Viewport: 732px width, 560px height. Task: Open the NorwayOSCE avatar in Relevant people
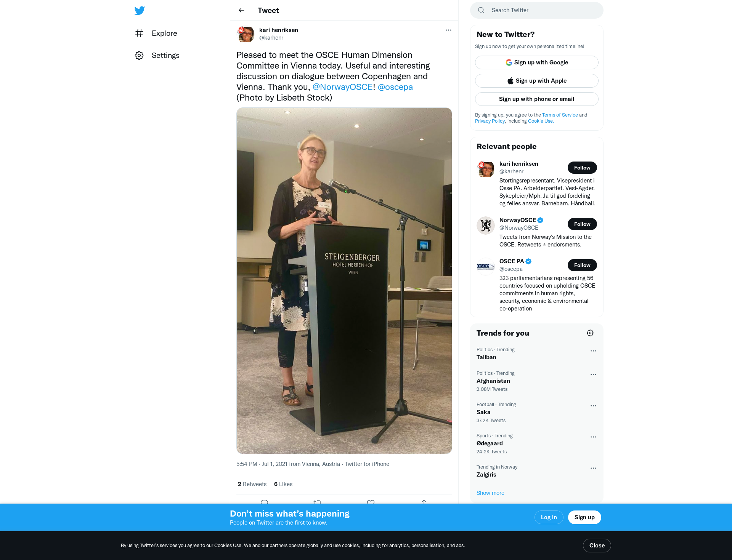coord(486,226)
